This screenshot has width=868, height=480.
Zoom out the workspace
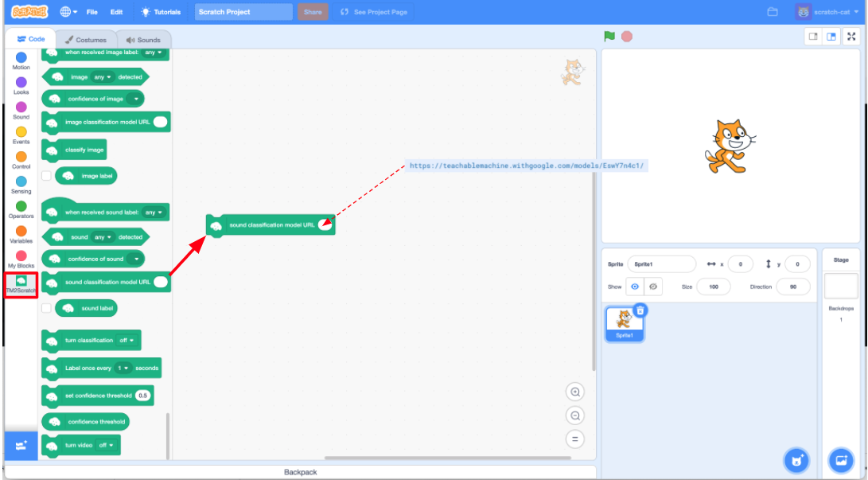tap(575, 416)
